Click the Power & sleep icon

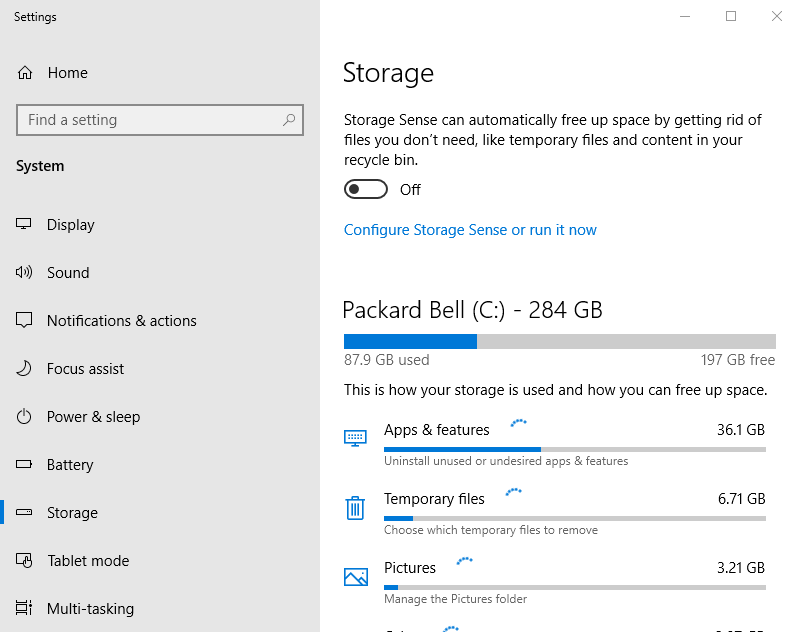pos(23,416)
